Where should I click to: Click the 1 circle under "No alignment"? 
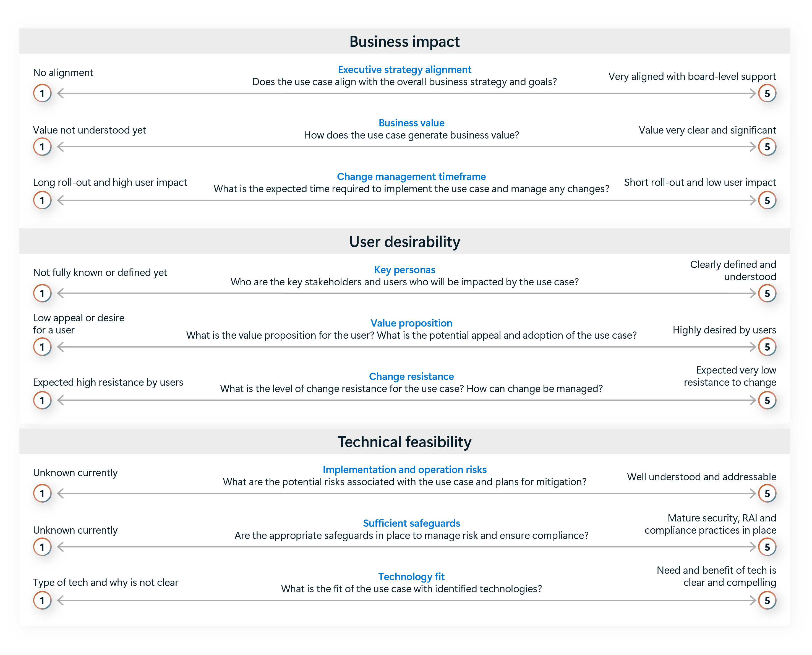pyautogui.click(x=42, y=93)
